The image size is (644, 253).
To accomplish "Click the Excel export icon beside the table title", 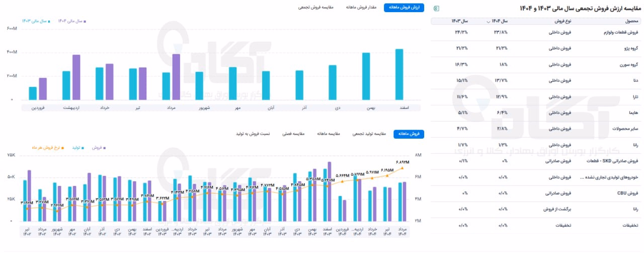I will (436, 9).
